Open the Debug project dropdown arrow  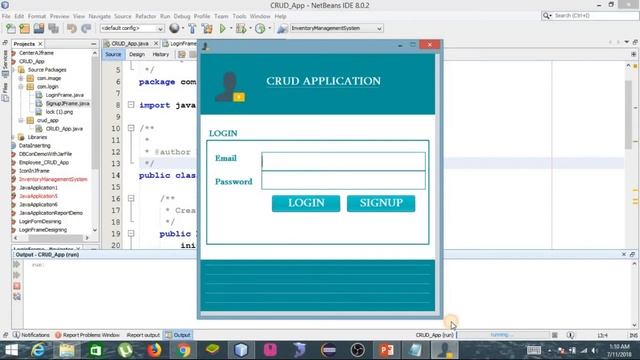coord(250,28)
